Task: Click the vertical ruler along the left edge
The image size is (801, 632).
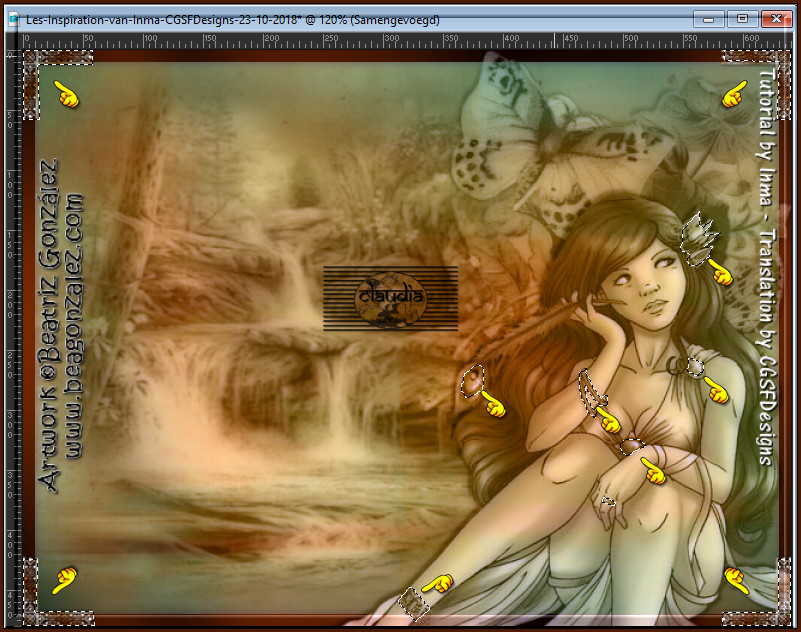Action: [x=13, y=337]
